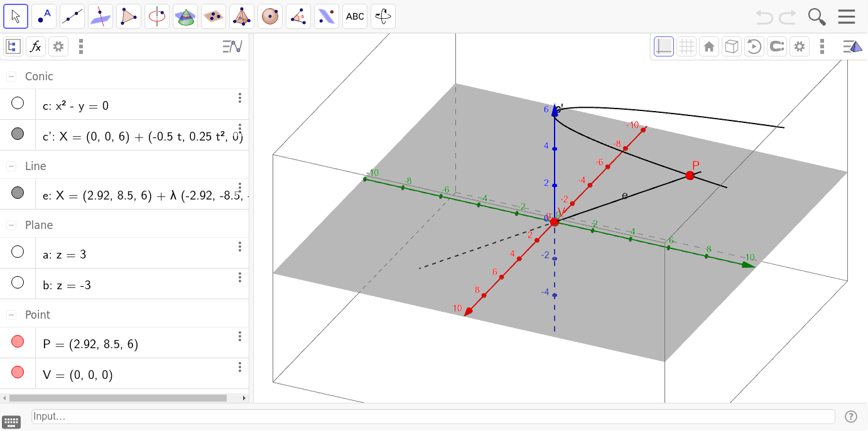Image resolution: width=868 pixels, height=431 pixels.
Task: Select the definition of point V
Action: (x=78, y=375)
